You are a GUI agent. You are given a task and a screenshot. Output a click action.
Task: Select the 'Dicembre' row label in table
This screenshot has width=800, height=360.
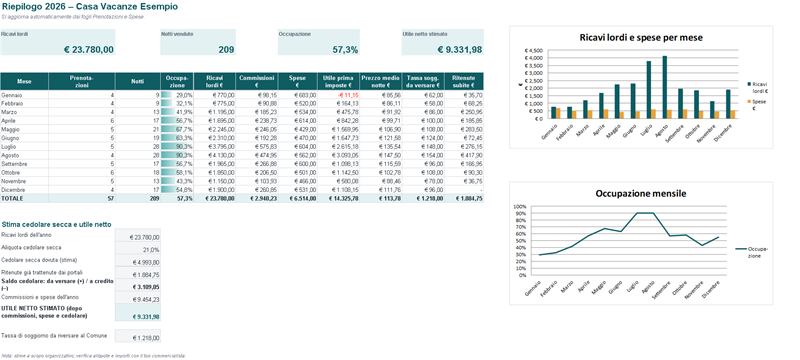pos(13,190)
